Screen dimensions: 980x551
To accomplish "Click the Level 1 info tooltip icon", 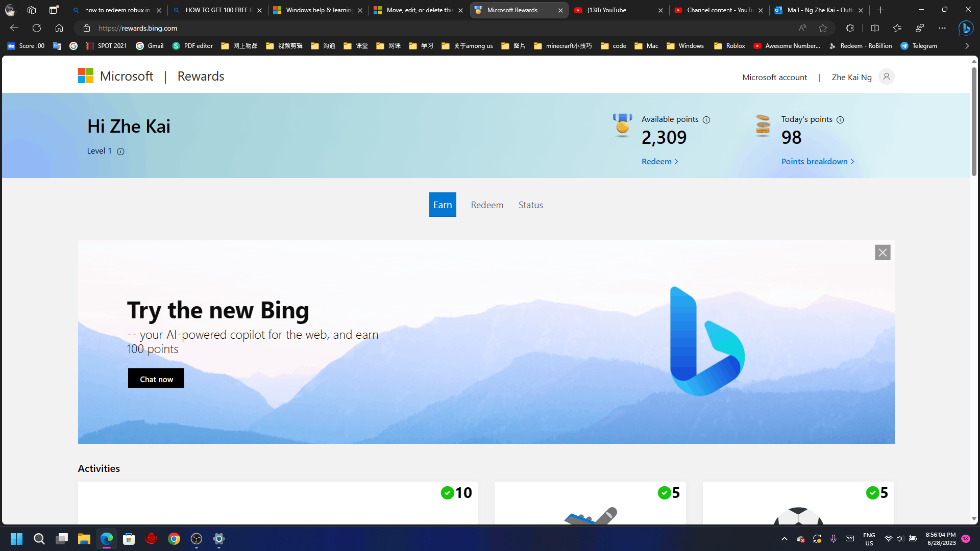I will click(x=121, y=151).
